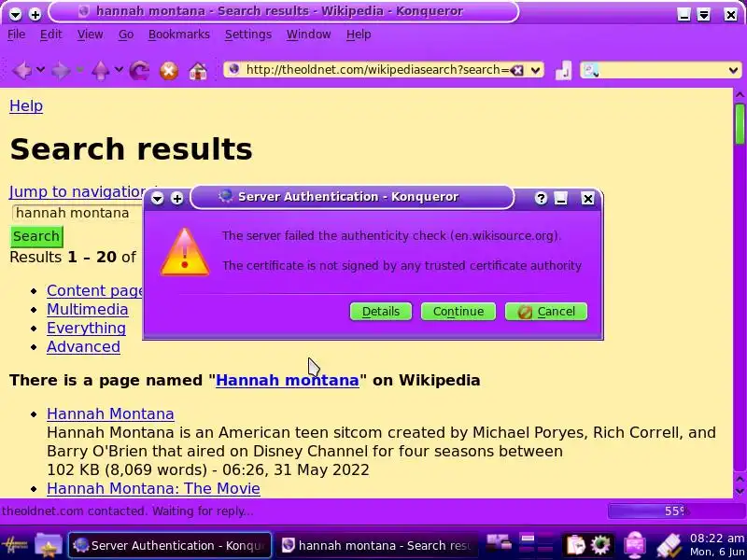Open the dialog window menu arrow button
Viewport: 747px width, 560px height.
pyautogui.click(x=157, y=198)
